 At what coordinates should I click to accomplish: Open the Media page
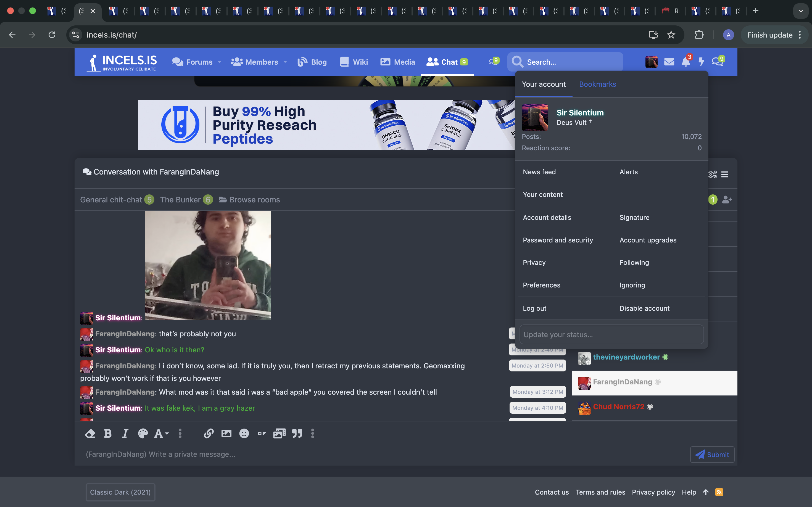coord(398,62)
